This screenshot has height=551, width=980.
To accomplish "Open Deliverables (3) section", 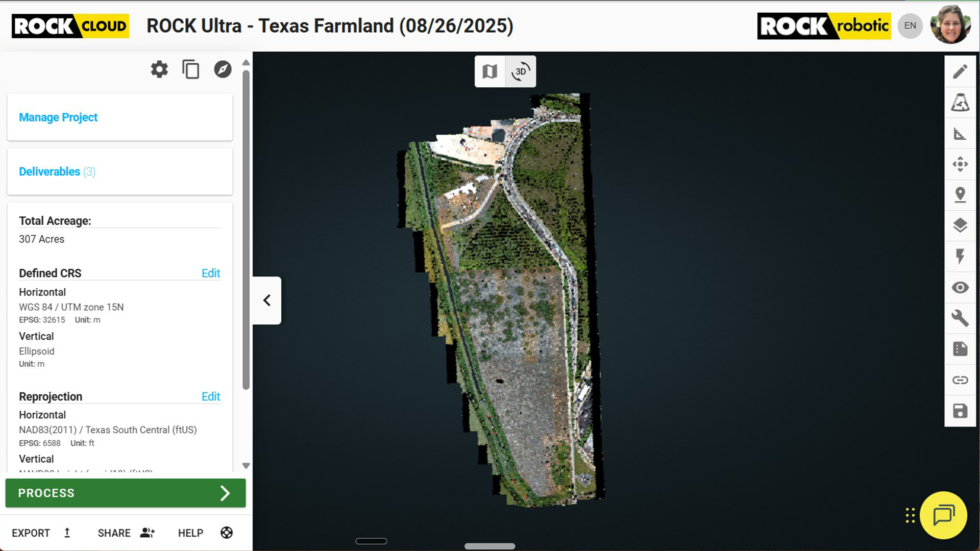I will tap(57, 172).
